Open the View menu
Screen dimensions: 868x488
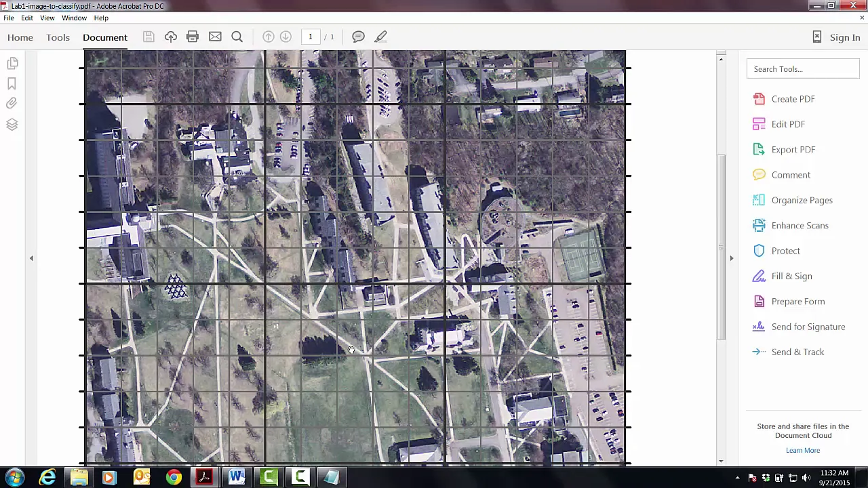pos(47,18)
